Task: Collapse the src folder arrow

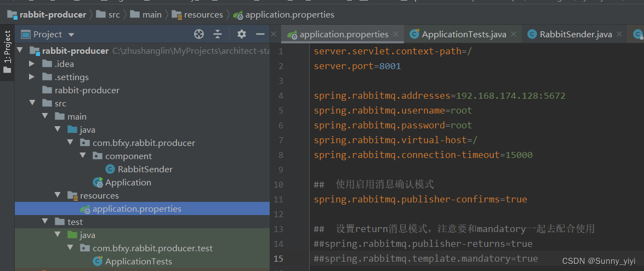Action: pos(32,103)
